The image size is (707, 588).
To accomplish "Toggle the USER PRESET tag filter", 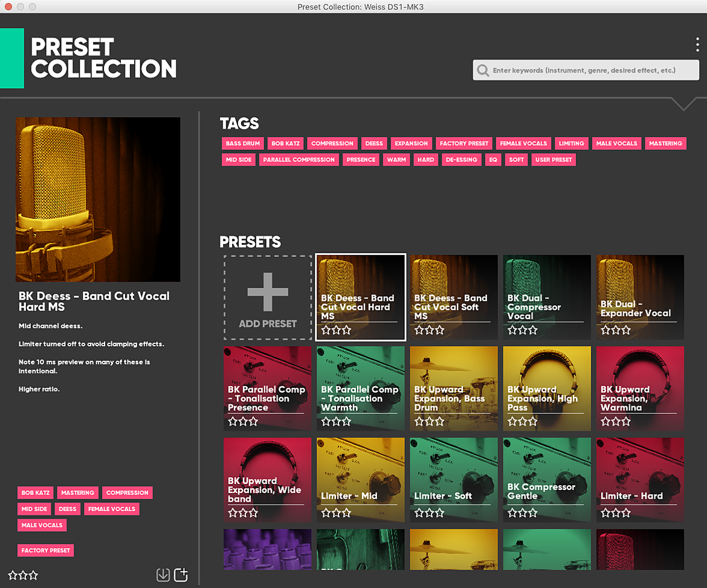I will (x=554, y=160).
